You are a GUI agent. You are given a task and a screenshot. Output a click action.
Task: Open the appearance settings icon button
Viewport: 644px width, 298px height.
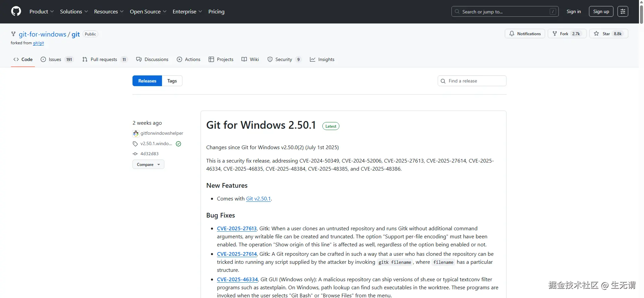[x=623, y=11]
